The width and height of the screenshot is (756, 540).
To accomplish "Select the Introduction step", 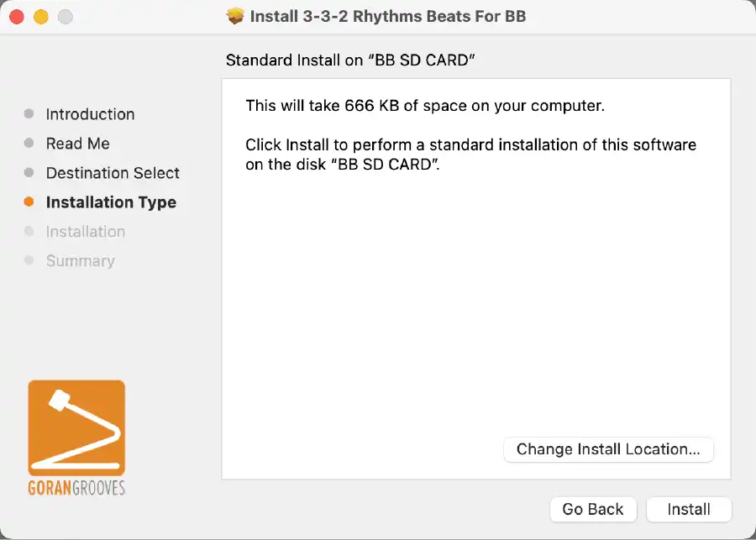I will (x=90, y=114).
